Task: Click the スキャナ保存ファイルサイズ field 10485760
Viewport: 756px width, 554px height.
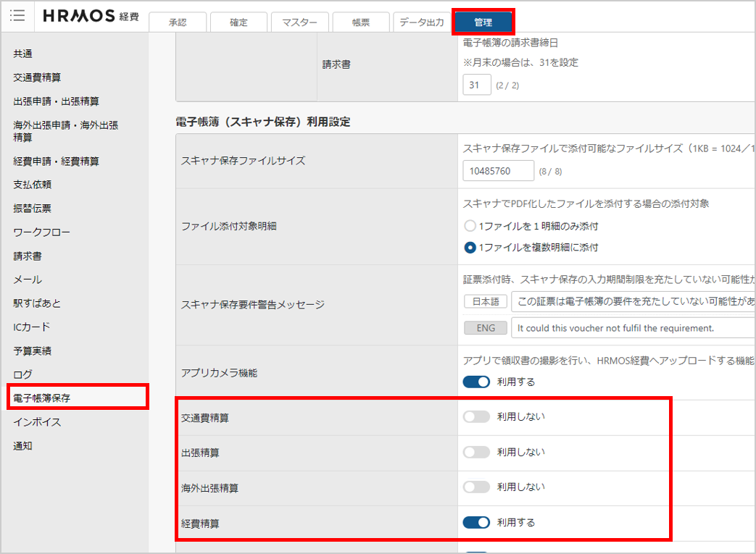Action: (498, 171)
